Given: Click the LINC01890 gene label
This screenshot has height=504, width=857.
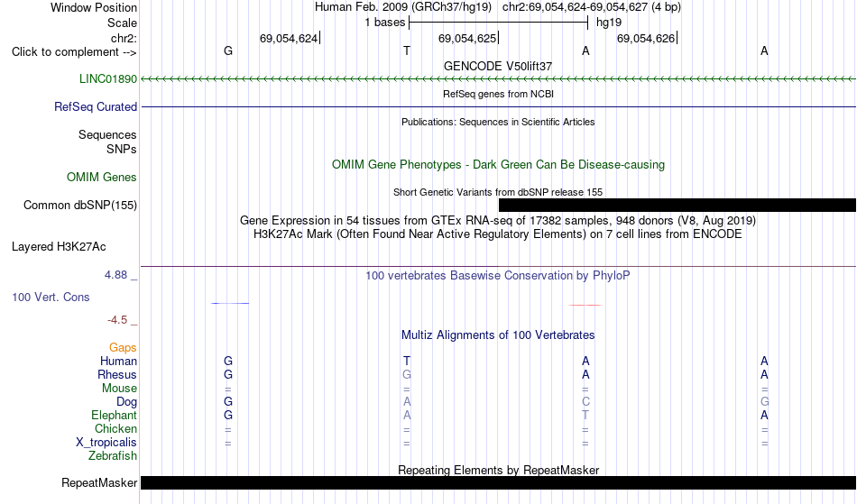Looking at the screenshot, I should (x=107, y=78).
